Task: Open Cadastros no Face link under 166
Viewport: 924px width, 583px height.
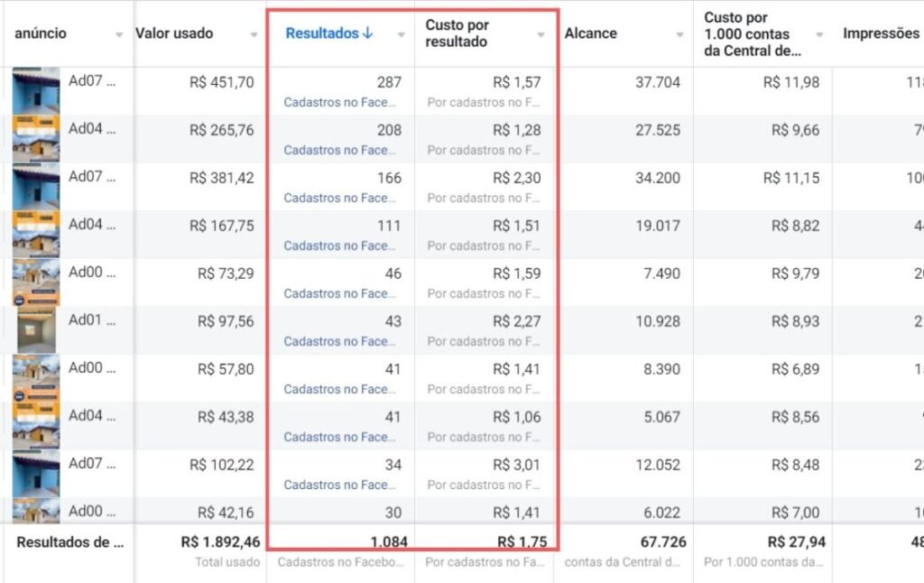Action: click(x=339, y=198)
